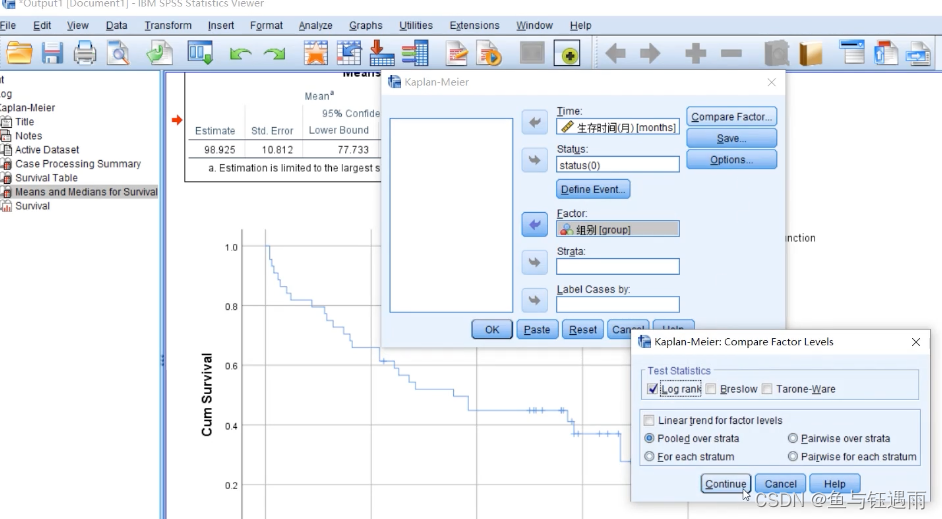Select Pairwise over strata radio
This screenshot has height=519, width=942.
click(793, 438)
